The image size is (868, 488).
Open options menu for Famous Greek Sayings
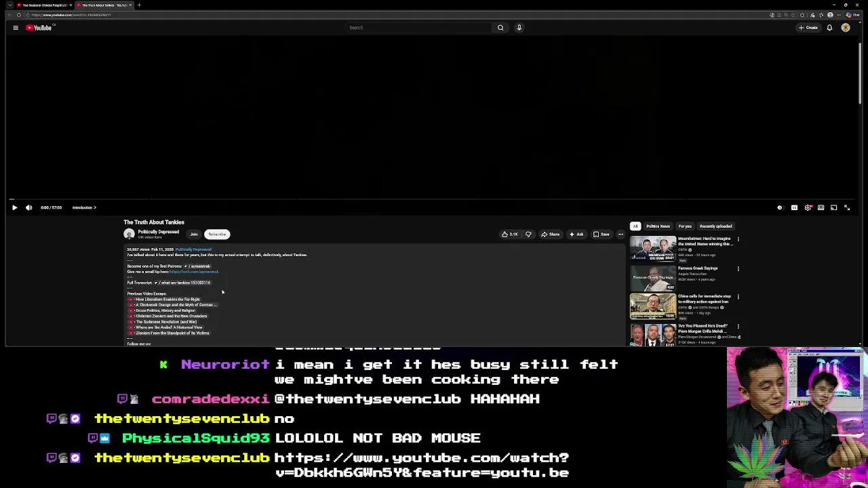coord(738,268)
